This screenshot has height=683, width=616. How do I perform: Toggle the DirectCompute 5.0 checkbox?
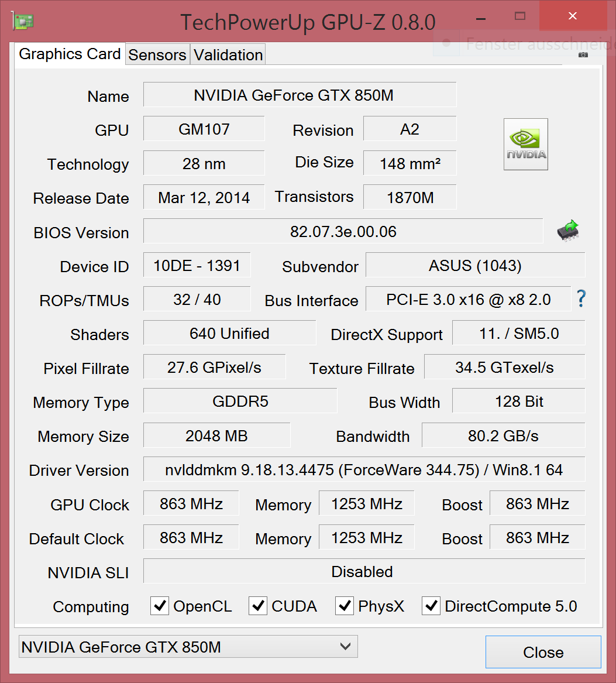tap(431, 606)
